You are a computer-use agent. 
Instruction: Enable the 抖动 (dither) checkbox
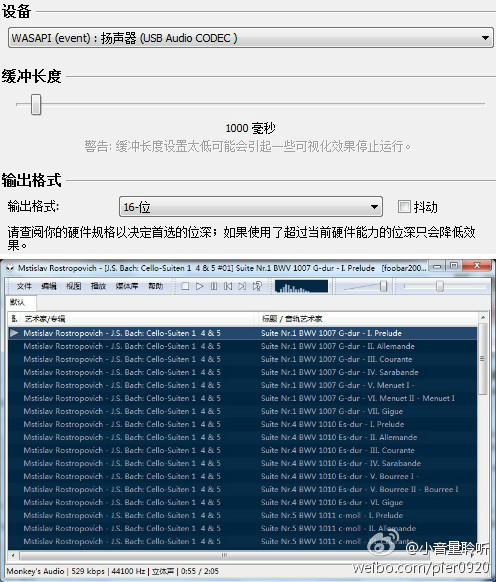coord(404,206)
